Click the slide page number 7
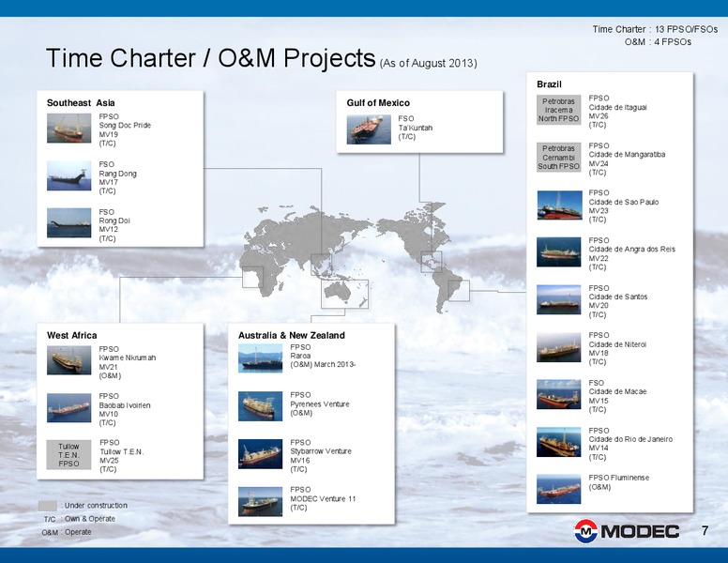 point(705,530)
